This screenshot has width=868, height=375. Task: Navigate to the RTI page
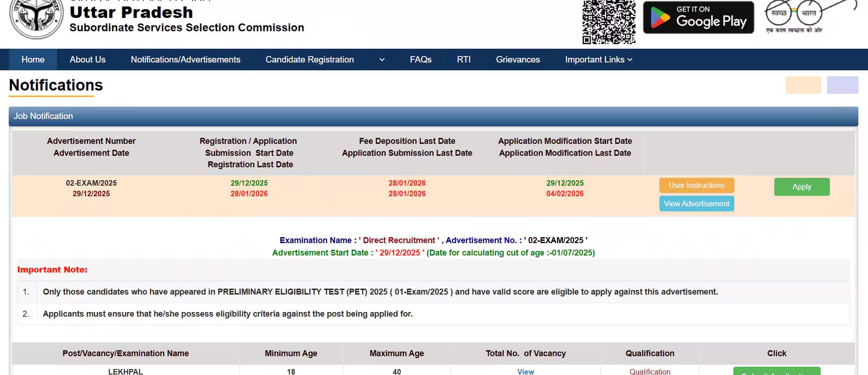pyautogui.click(x=464, y=60)
